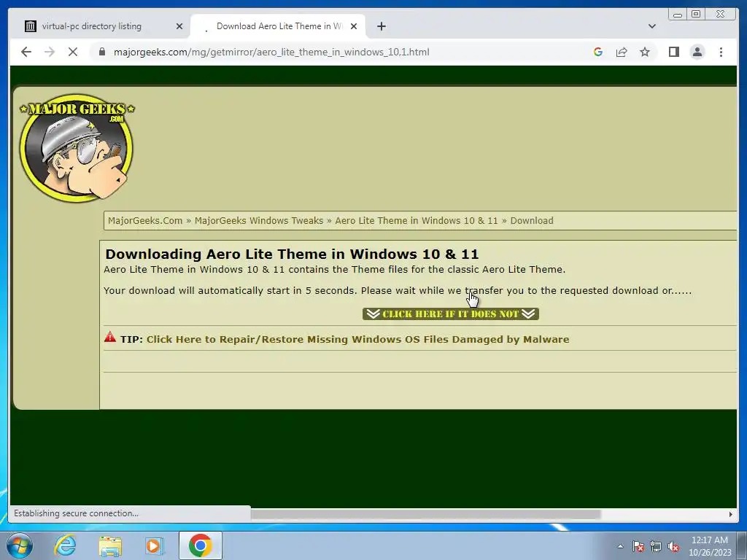747x560 pixels.
Task: Show hidden system tray icons
Action: (620, 546)
